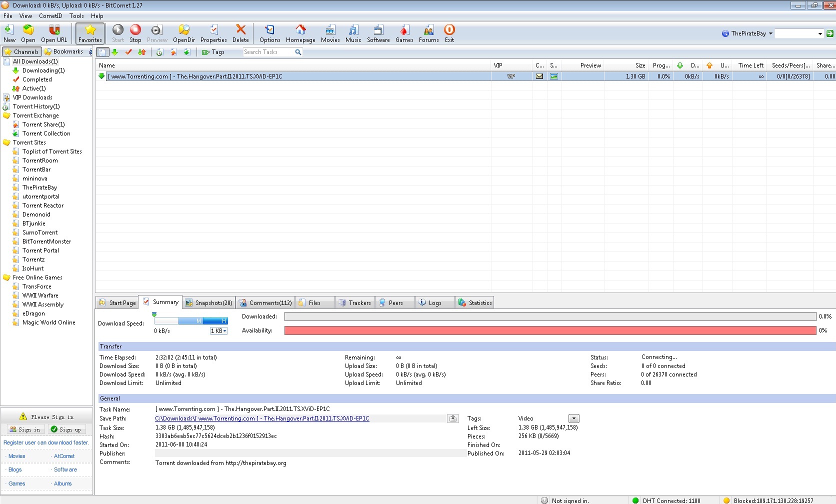
Task: Go to Homepage via toolbar
Action: 300,33
